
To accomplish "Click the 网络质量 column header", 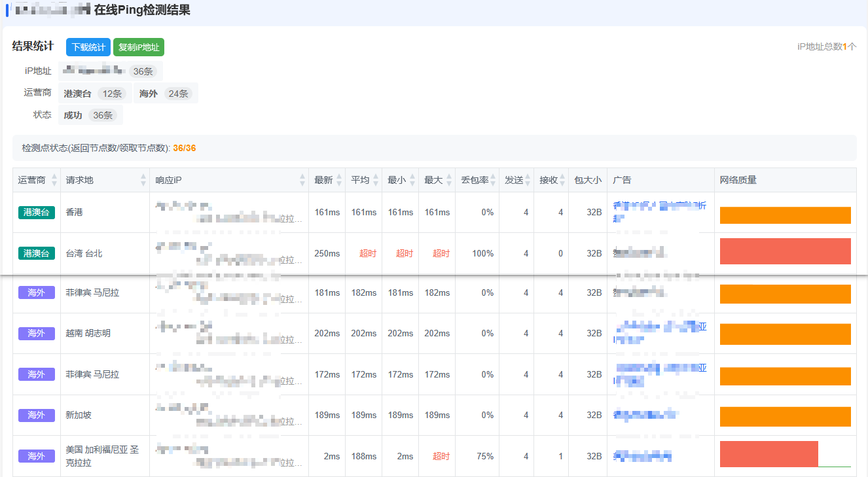I will (785, 180).
